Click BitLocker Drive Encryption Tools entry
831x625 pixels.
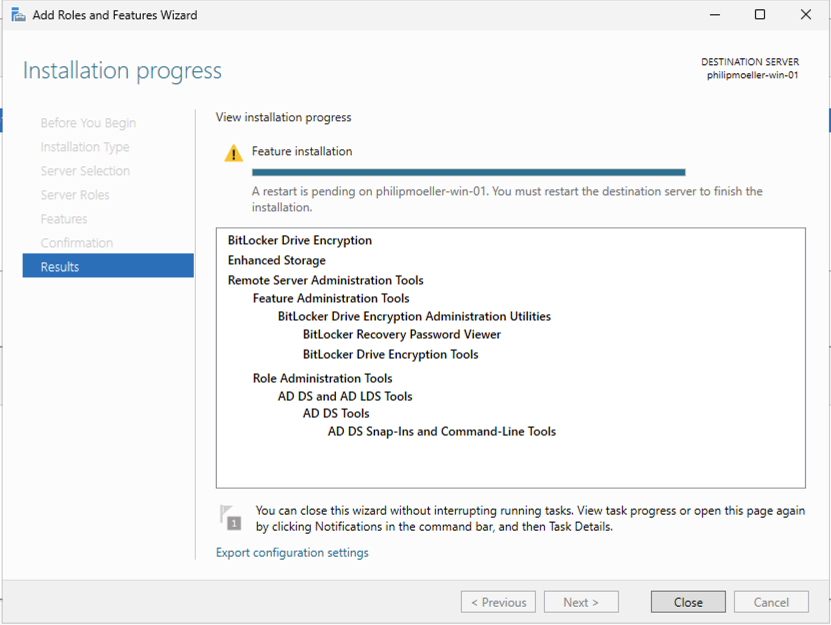pyautogui.click(x=390, y=354)
